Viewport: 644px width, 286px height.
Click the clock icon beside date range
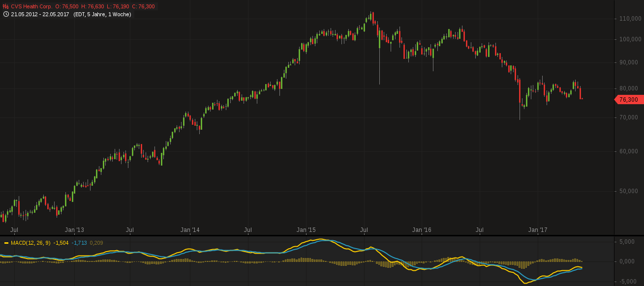pyautogui.click(x=6, y=14)
